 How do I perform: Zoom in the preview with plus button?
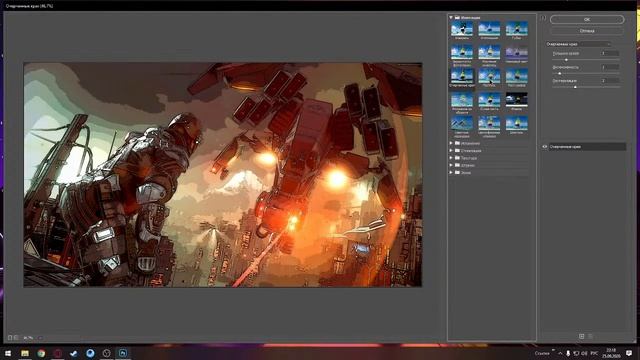click(16, 338)
